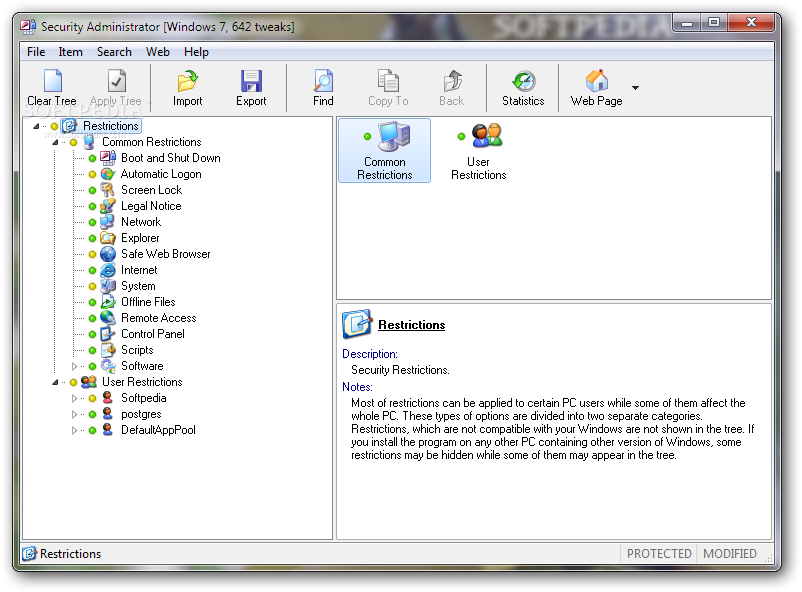Click the Apply Tree toolbar icon
The width and height of the screenshot is (802, 592).
click(x=117, y=81)
